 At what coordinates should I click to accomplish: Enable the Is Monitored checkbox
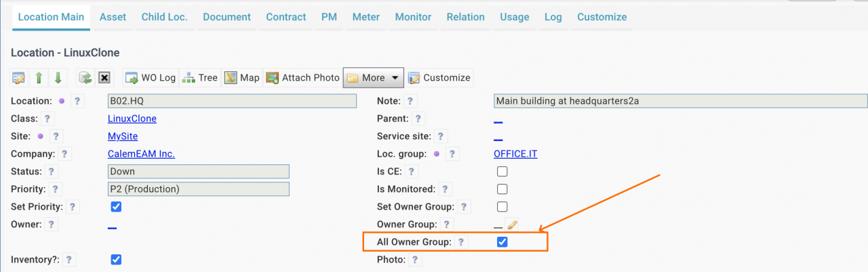pos(502,189)
